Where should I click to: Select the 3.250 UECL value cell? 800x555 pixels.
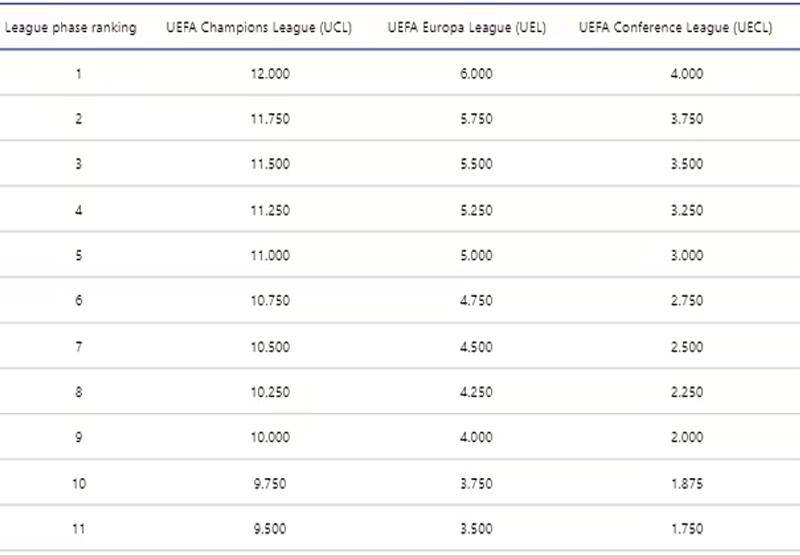tap(687, 210)
